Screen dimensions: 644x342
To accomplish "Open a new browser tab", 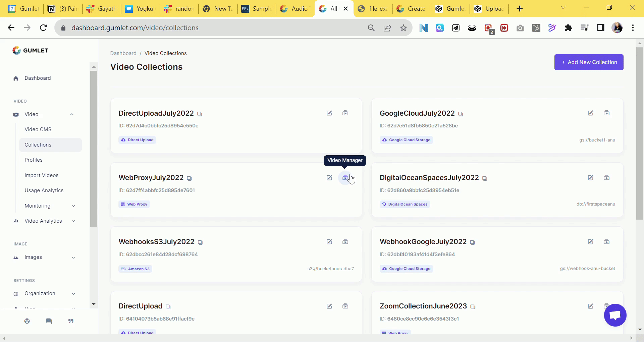I will point(520,9).
